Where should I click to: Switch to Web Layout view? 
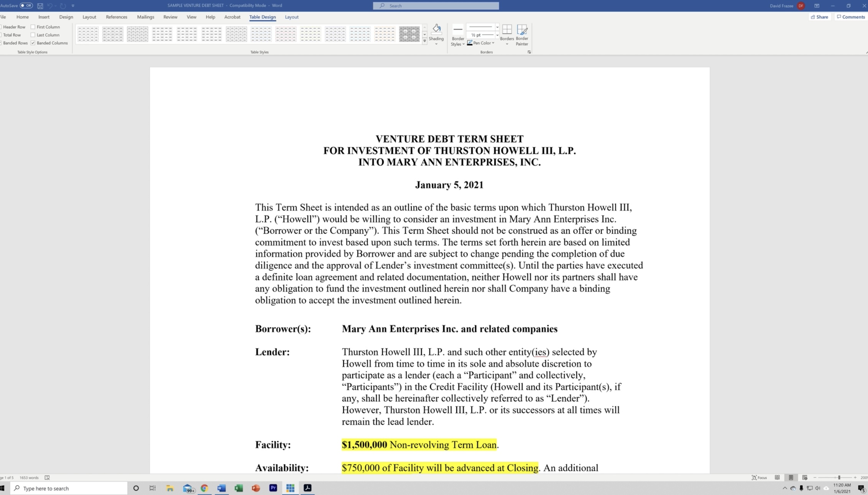tap(805, 477)
